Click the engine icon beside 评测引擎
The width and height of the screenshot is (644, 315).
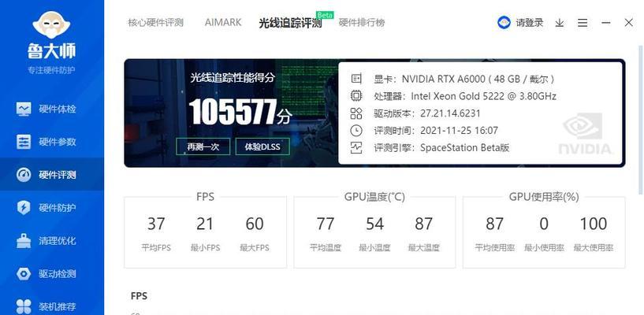coord(356,148)
